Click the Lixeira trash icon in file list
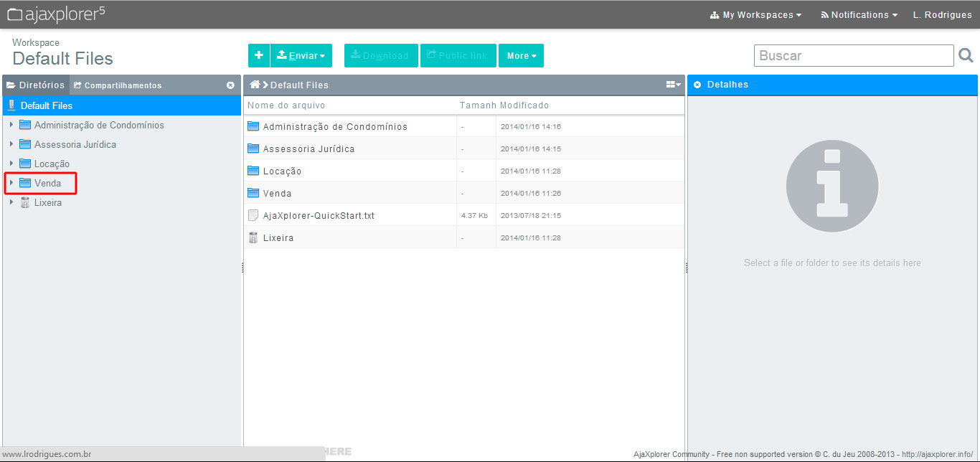The height and width of the screenshot is (462, 980). coord(253,237)
